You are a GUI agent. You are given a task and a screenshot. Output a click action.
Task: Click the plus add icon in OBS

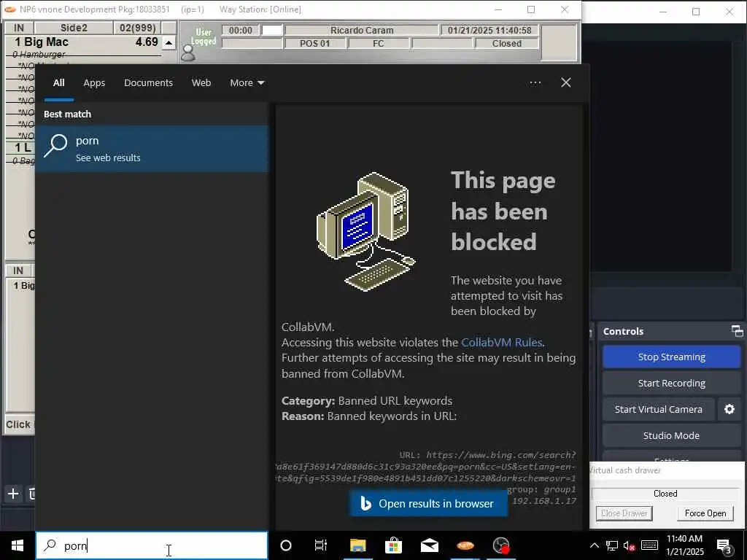13,494
